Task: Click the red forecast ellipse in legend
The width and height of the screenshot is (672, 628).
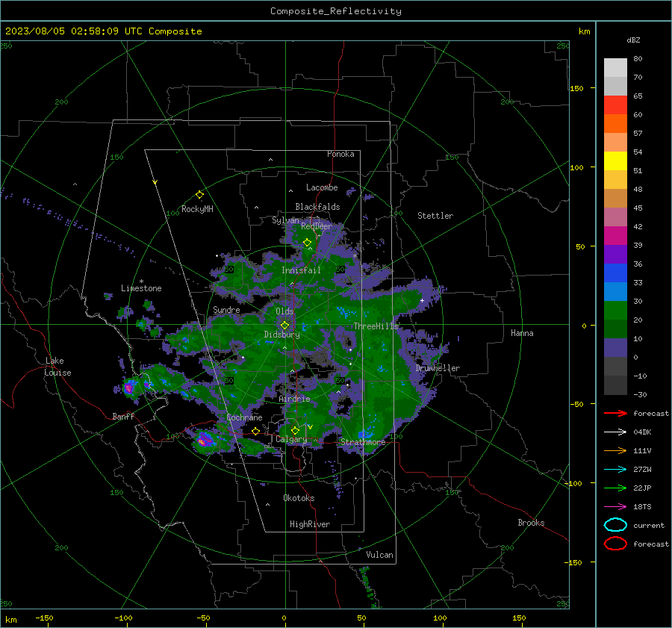Action: 615,544
